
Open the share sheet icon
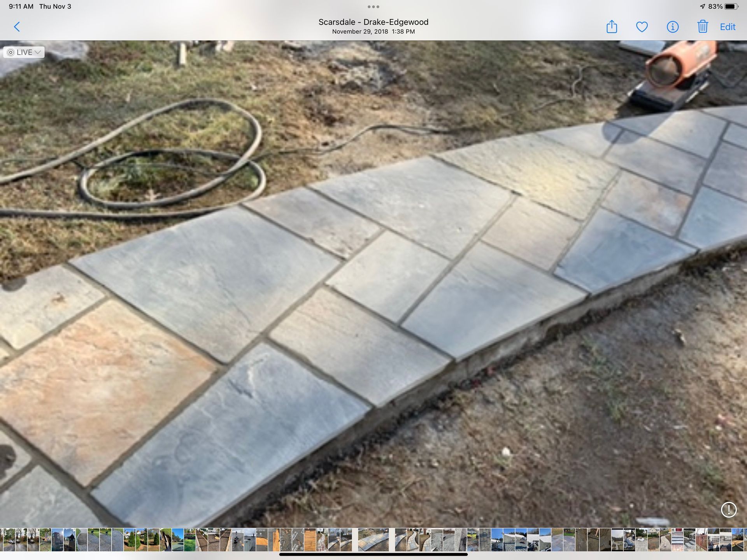[612, 27]
